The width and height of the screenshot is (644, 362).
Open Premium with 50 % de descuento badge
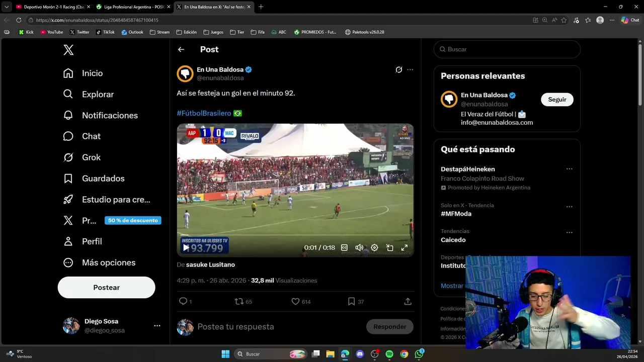coord(112,220)
